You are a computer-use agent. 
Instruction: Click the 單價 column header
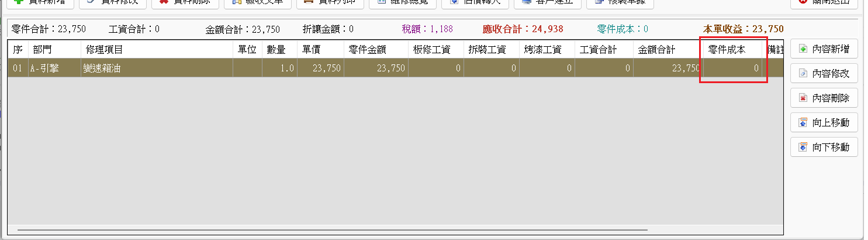click(x=320, y=50)
